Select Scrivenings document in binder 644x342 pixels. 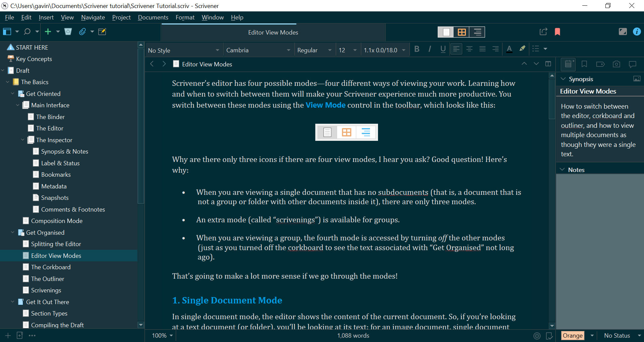click(69, 290)
